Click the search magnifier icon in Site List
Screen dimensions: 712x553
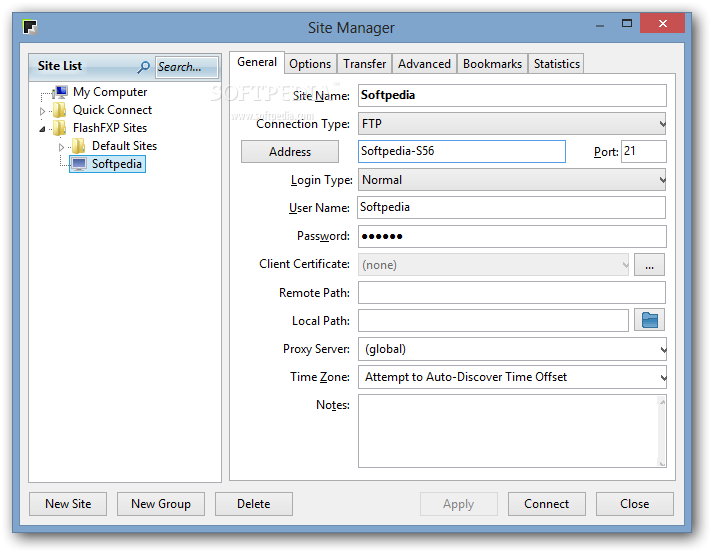tap(143, 67)
